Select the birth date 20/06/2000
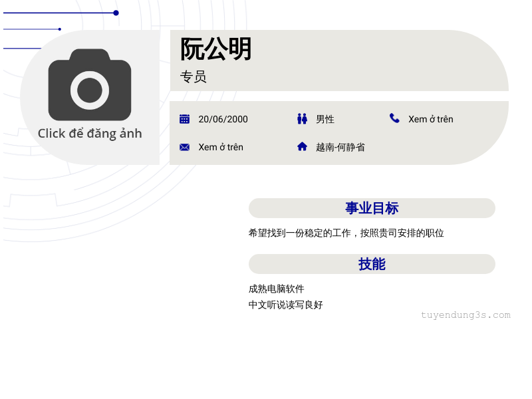 click(223, 119)
